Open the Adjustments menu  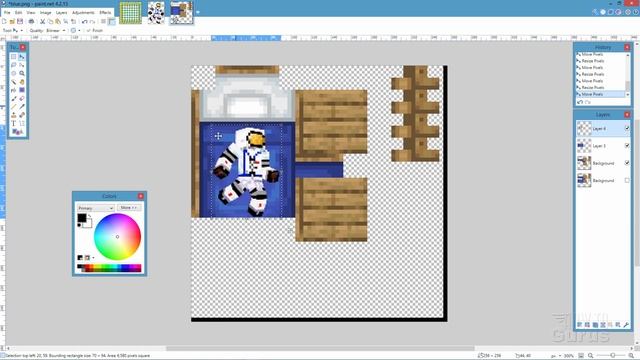pyautogui.click(x=83, y=13)
